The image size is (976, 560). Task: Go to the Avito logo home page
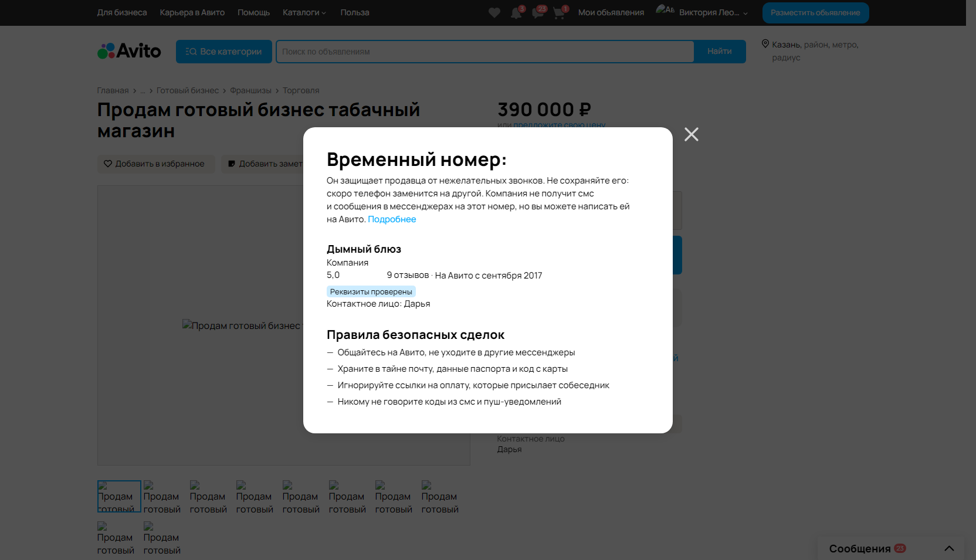pos(129,51)
